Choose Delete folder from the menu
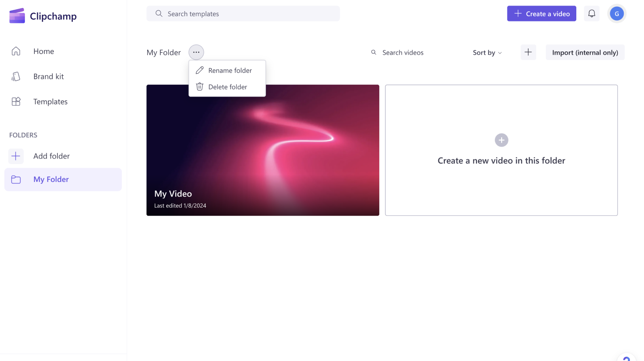 point(227,87)
